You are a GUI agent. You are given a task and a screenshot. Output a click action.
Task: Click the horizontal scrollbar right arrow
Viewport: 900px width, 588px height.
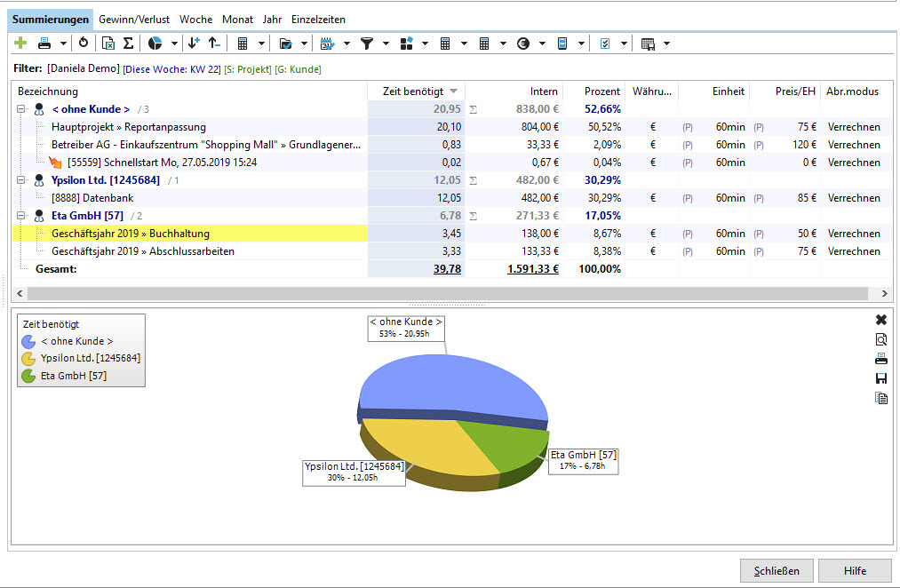[x=885, y=294]
